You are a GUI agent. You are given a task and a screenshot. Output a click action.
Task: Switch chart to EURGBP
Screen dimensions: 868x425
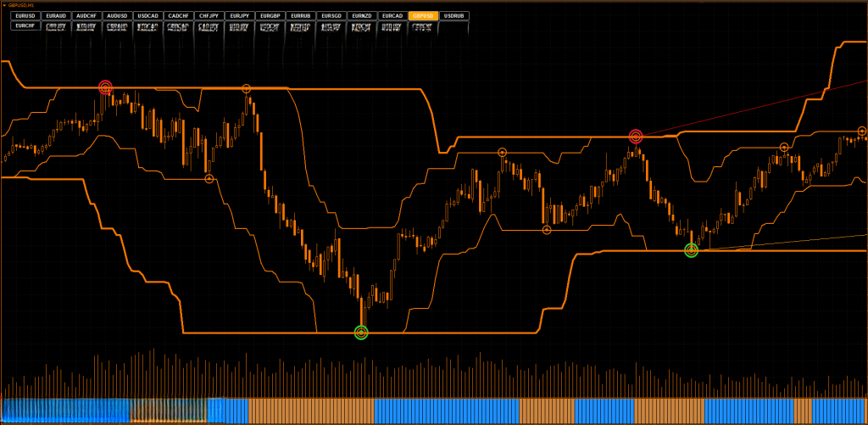[x=270, y=16]
